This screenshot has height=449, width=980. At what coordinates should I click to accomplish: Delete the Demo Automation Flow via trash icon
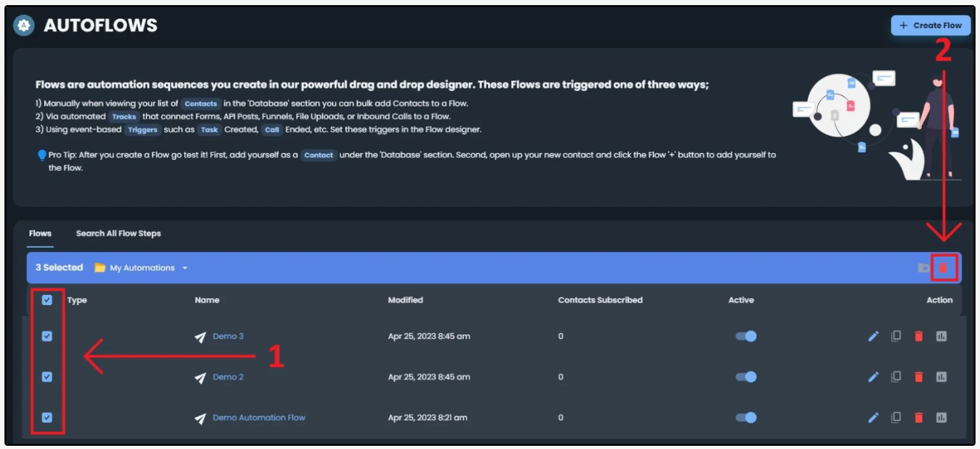click(x=918, y=418)
